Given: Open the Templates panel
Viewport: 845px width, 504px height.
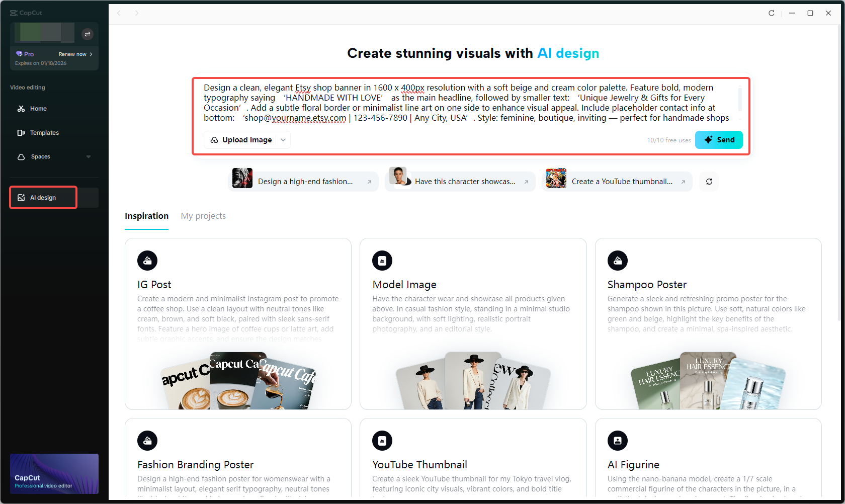Looking at the screenshot, I should (44, 132).
